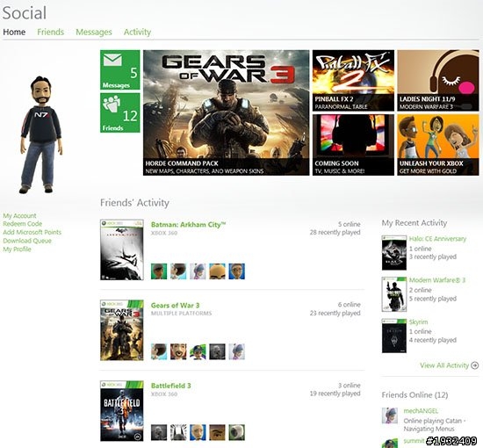Open the My Account link

pyautogui.click(x=19, y=216)
